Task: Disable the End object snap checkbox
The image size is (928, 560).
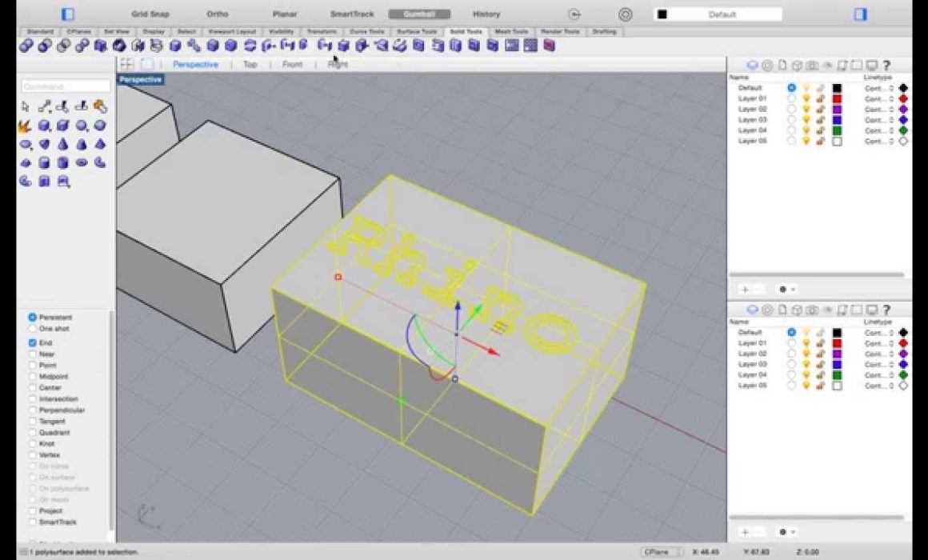Action: 33,342
